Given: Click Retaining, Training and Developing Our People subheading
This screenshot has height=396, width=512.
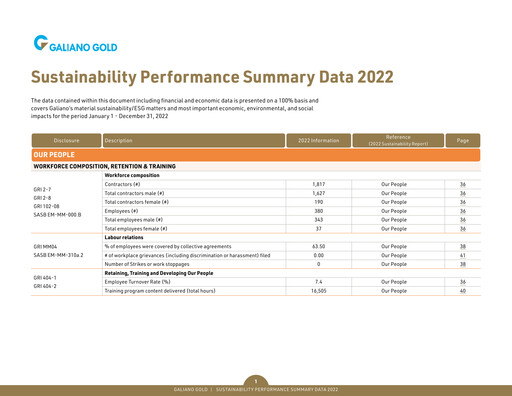Looking at the screenshot, I should (159, 273).
